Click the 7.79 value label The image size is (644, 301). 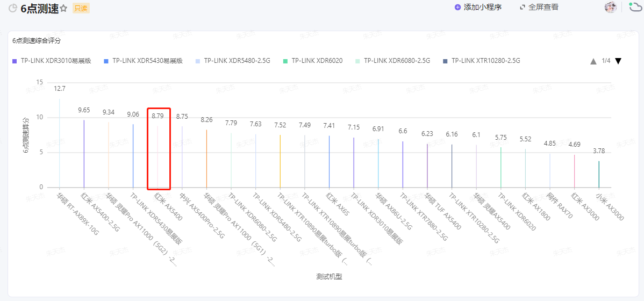(x=231, y=123)
